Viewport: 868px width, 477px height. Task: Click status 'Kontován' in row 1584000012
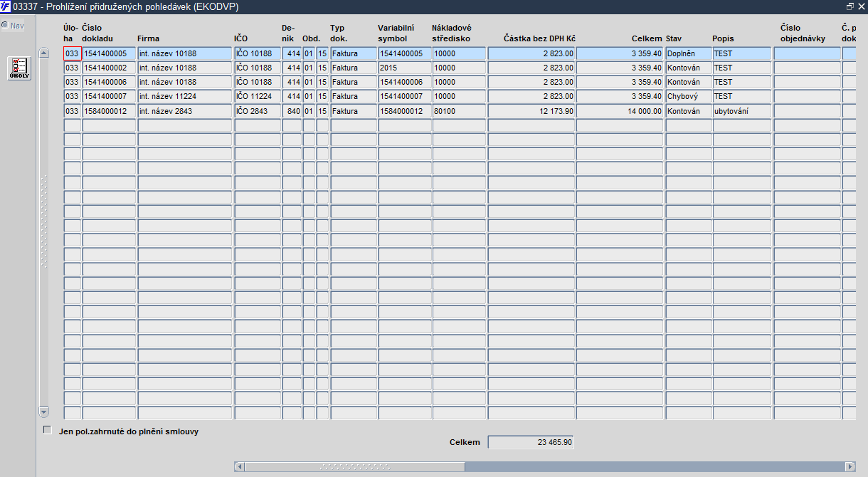pyautogui.click(x=689, y=111)
